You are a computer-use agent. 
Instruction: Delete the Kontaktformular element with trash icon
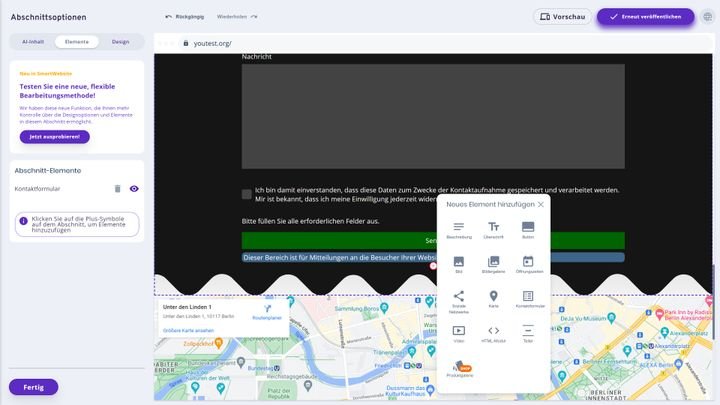click(x=117, y=188)
